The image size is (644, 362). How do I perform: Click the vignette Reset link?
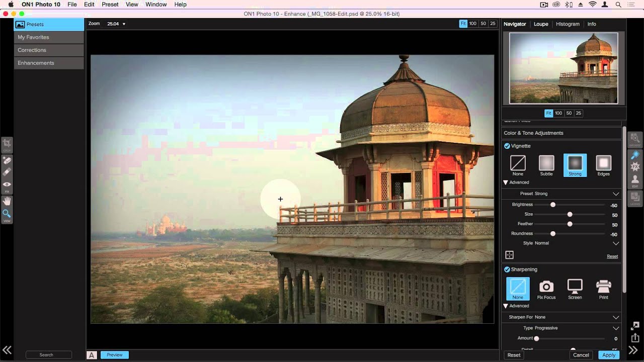pyautogui.click(x=612, y=256)
